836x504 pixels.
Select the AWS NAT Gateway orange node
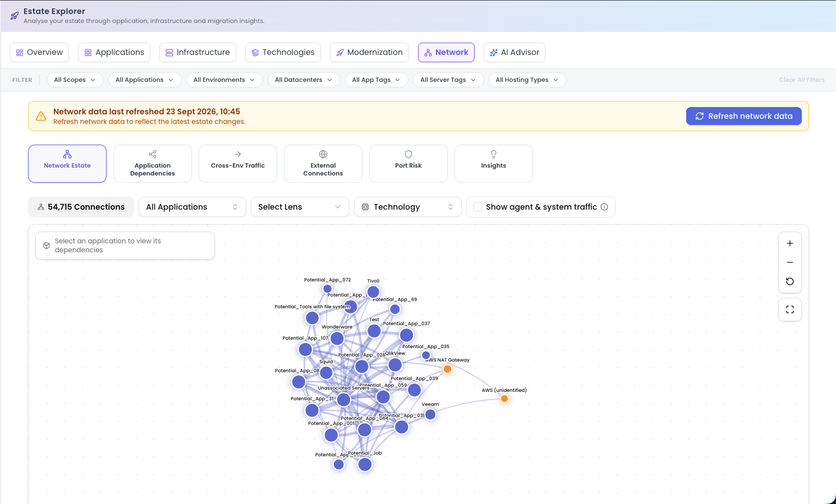click(x=447, y=369)
